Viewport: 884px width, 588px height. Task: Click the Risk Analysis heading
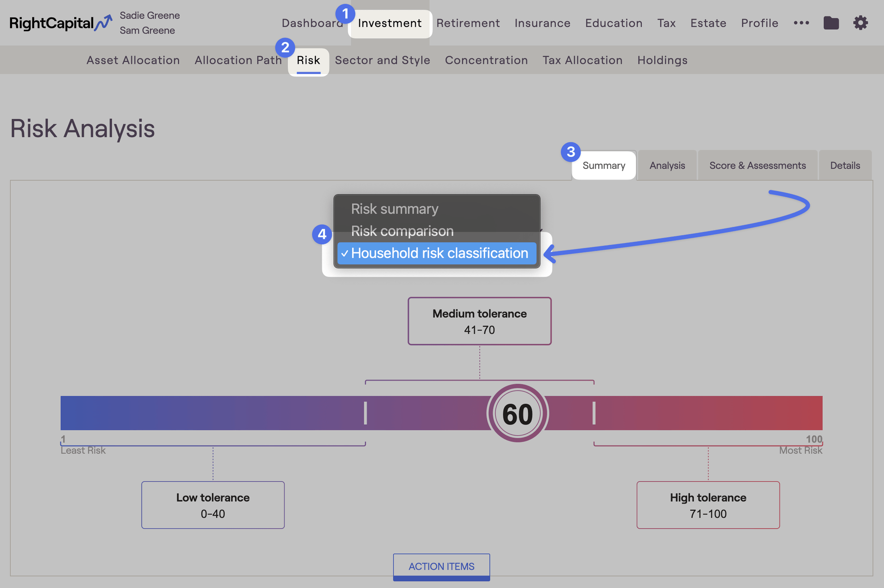82,128
